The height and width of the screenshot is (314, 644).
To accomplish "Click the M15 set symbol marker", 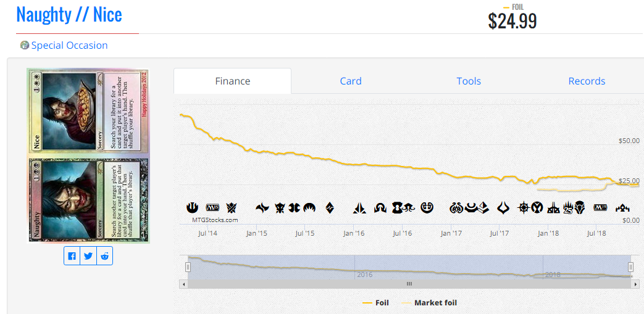I will pos(212,208).
